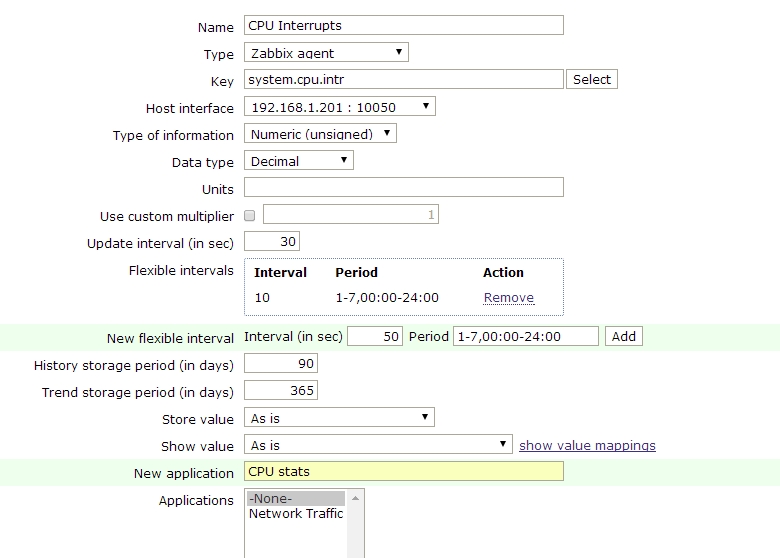This screenshot has height=558, width=780.
Task: Open the Show value dropdown
Action: point(378,444)
